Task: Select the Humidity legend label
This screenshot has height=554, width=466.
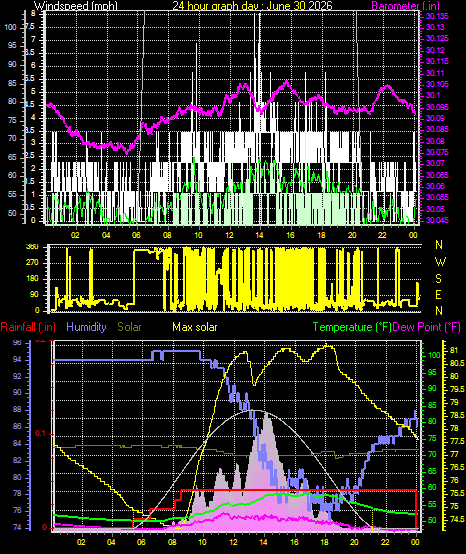Action: pos(86,327)
